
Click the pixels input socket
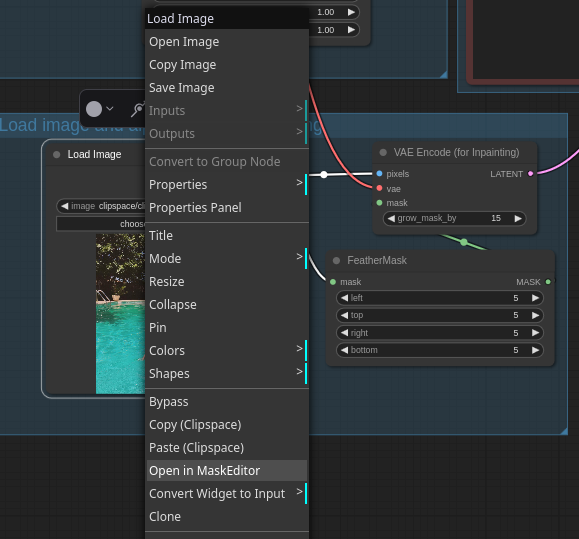(379, 174)
